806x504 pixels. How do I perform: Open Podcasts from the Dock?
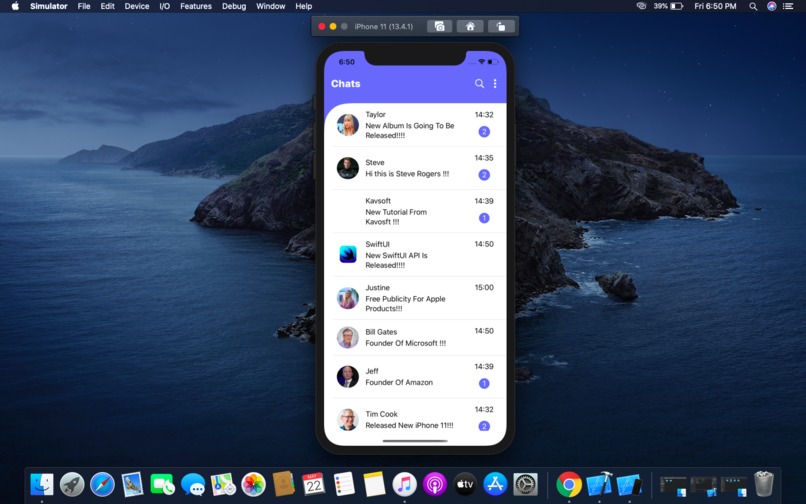click(435, 484)
